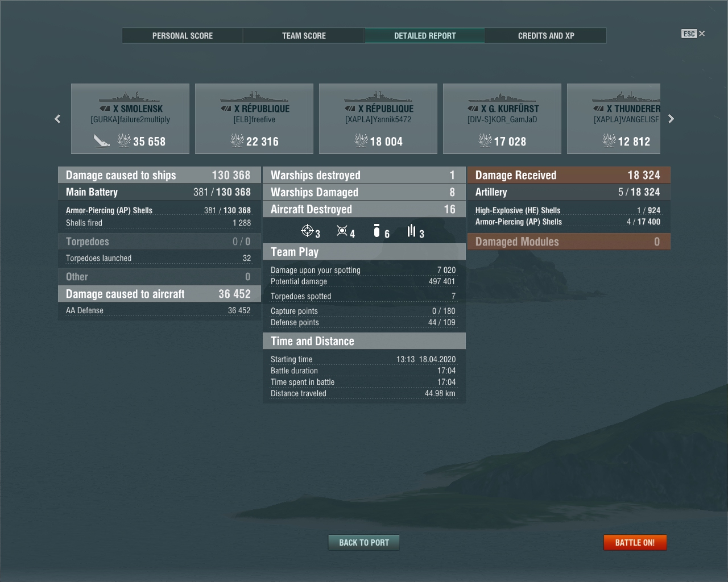Click the Torpedoes spotted row
This screenshot has height=582, width=728.
(x=364, y=296)
